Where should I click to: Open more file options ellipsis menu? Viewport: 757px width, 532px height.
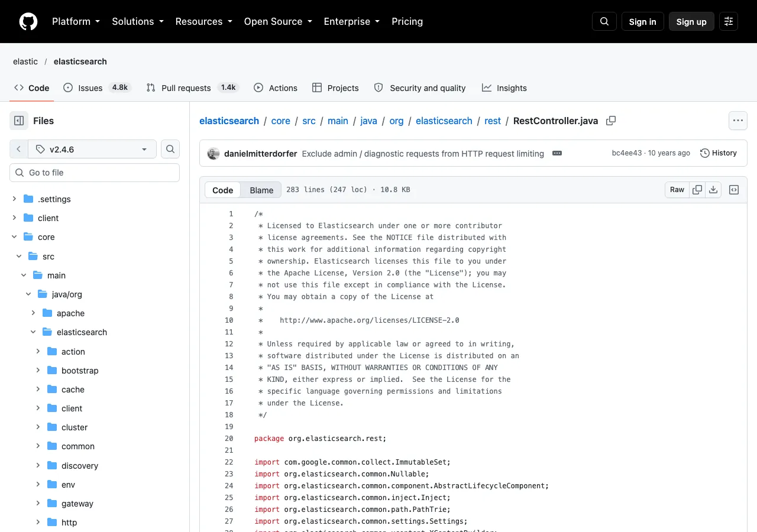(737, 121)
